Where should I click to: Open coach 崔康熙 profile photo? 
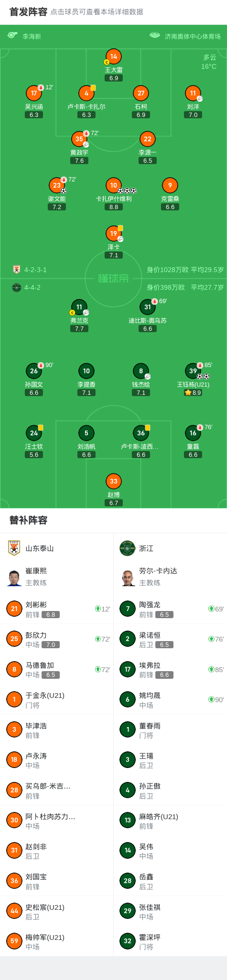click(x=14, y=577)
